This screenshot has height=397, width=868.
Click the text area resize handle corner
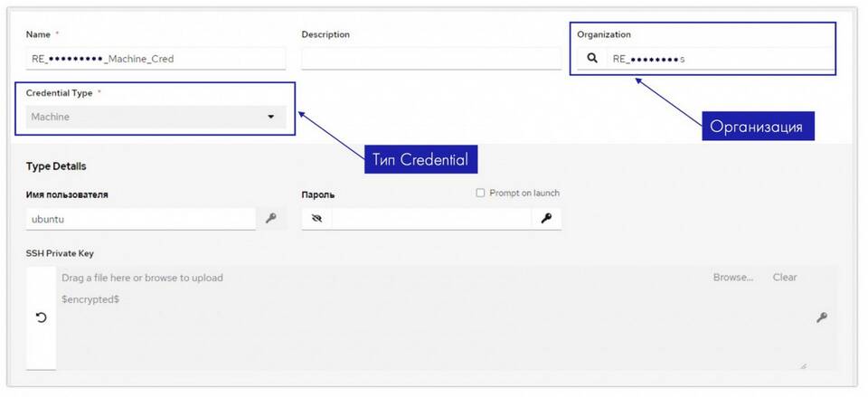click(803, 365)
